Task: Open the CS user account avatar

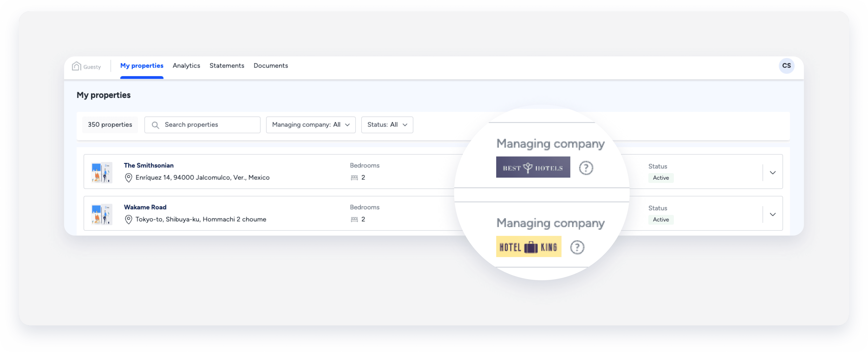Action: click(787, 66)
